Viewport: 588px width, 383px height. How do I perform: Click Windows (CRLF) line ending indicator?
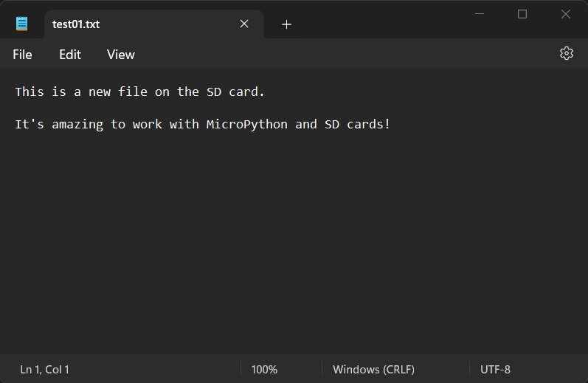click(373, 370)
